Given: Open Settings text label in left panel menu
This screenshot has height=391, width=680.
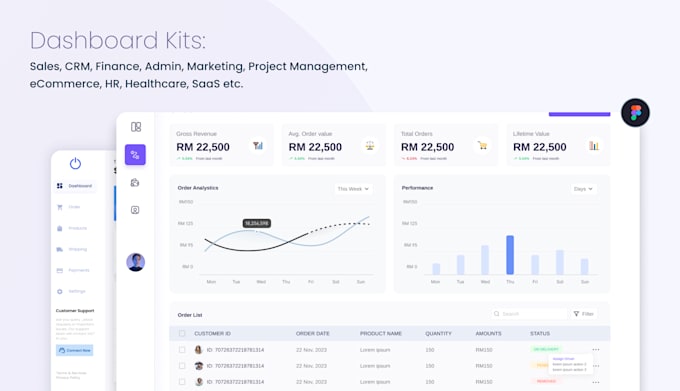Looking at the screenshot, I should click(77, 291).
